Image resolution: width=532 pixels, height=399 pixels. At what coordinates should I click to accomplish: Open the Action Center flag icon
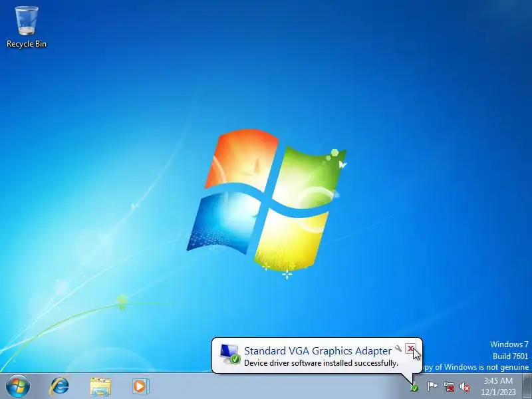pos(432,386)
